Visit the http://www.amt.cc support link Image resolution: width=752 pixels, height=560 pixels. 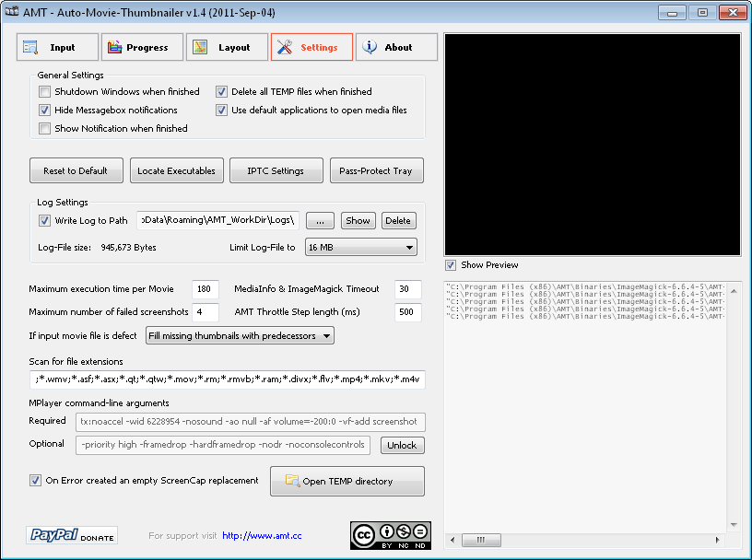[x=262, y=535]
